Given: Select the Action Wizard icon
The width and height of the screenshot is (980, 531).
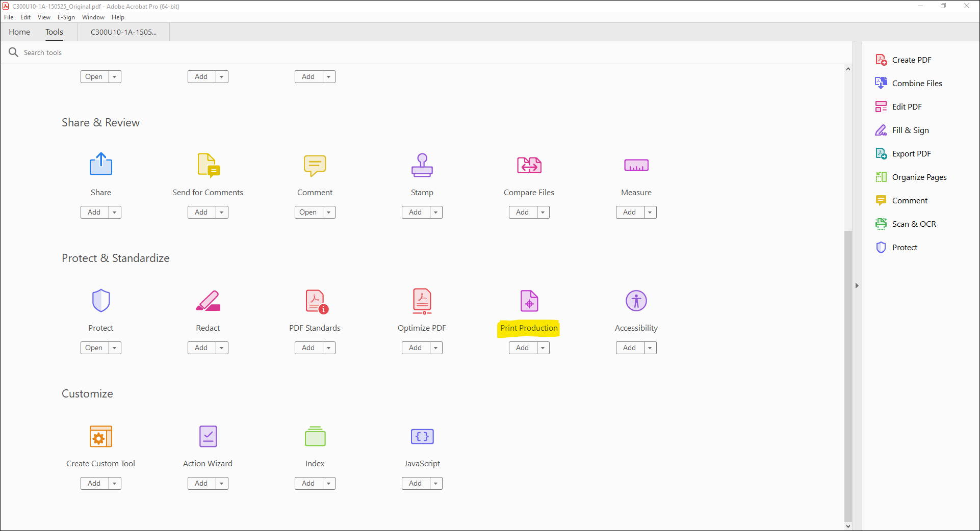Looking at the screenshot, I should tap(208, 436).
